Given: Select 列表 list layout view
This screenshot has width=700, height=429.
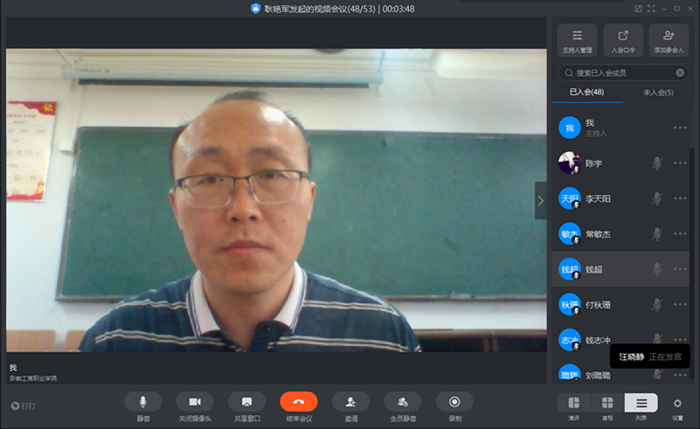Looking at the screenshot, I should 641,403.
